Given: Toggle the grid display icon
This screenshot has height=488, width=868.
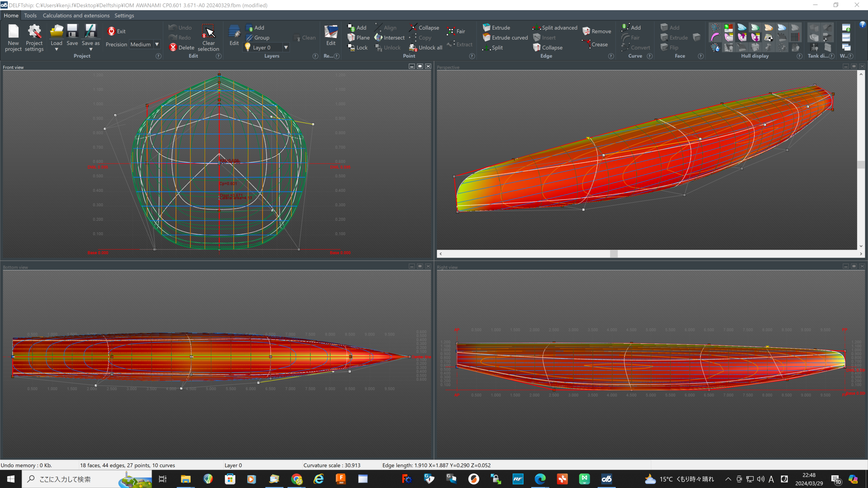Looking at the screenshot, I should pyautogui.click(x=795, y=38).
